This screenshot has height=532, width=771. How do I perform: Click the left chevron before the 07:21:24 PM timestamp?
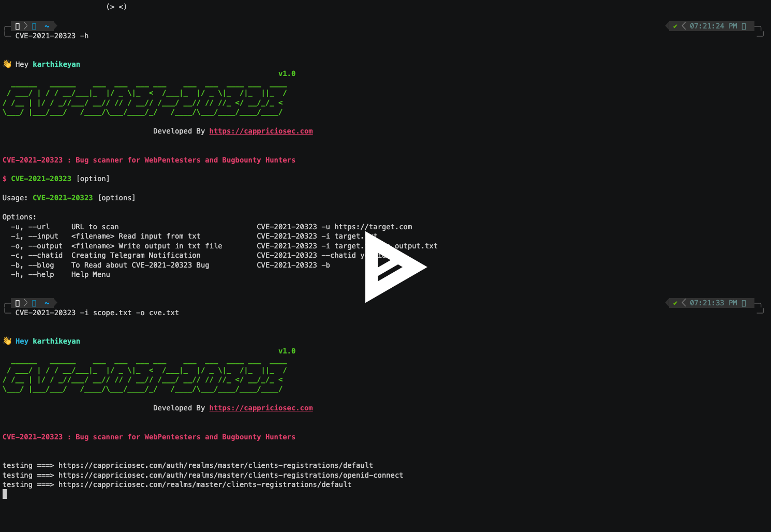click(683, 26)
